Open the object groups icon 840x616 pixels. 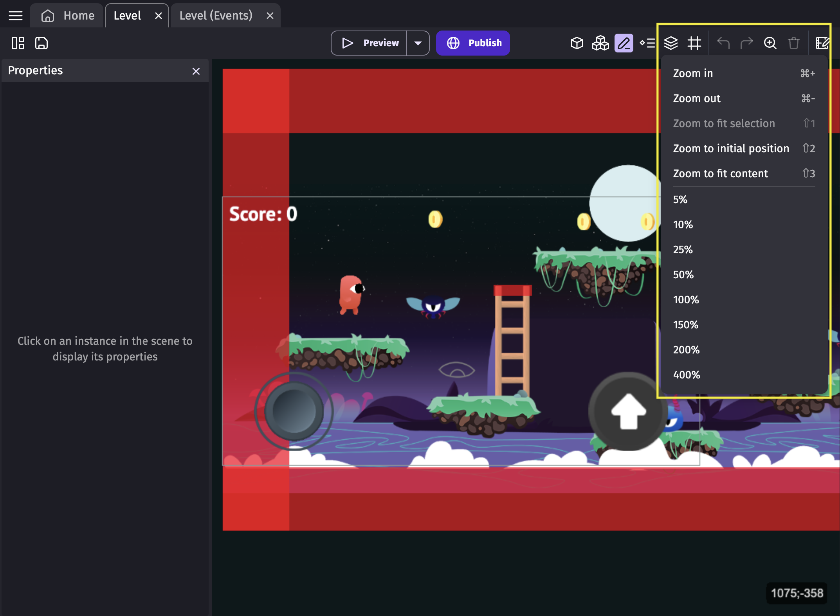(600, 43)
